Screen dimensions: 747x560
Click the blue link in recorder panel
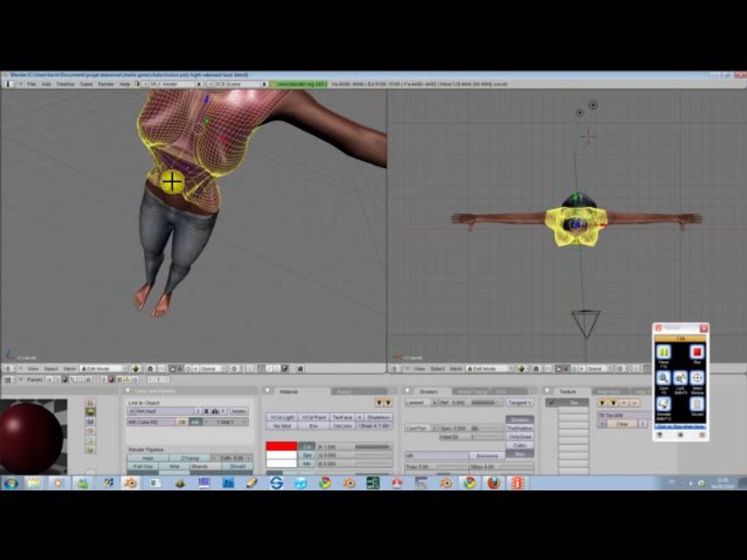coord(680,427)
